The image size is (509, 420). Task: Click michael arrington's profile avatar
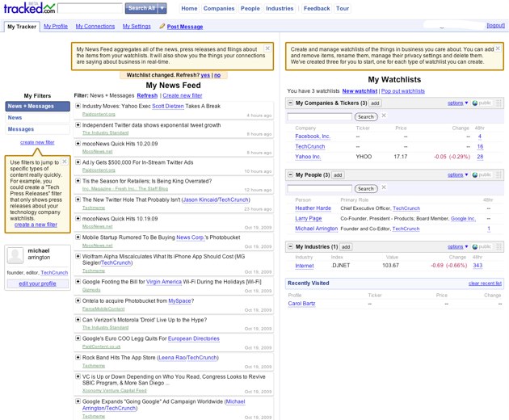tap(15, 256)
